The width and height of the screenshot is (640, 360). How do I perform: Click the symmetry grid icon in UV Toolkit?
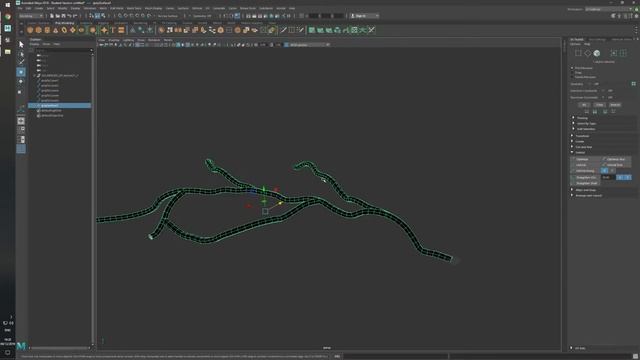point(633,84)
